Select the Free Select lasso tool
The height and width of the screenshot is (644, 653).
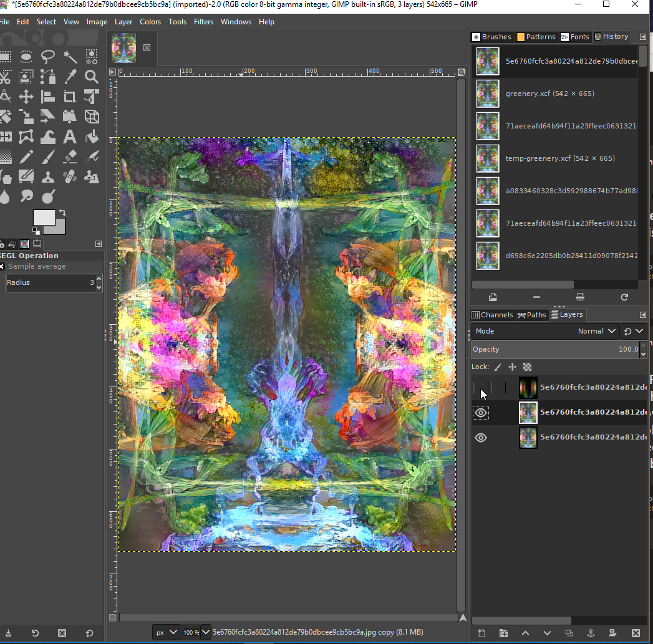tap(48, 57)
